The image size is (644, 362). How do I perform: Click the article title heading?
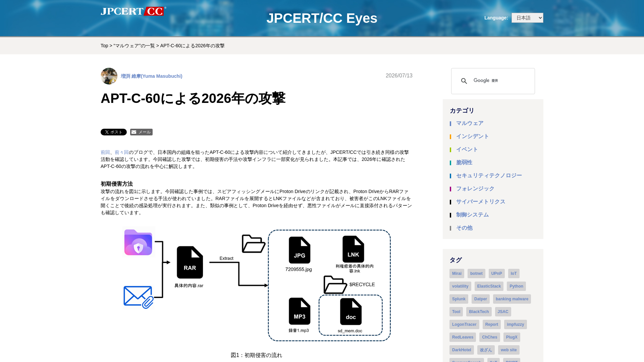click(193, 98)
